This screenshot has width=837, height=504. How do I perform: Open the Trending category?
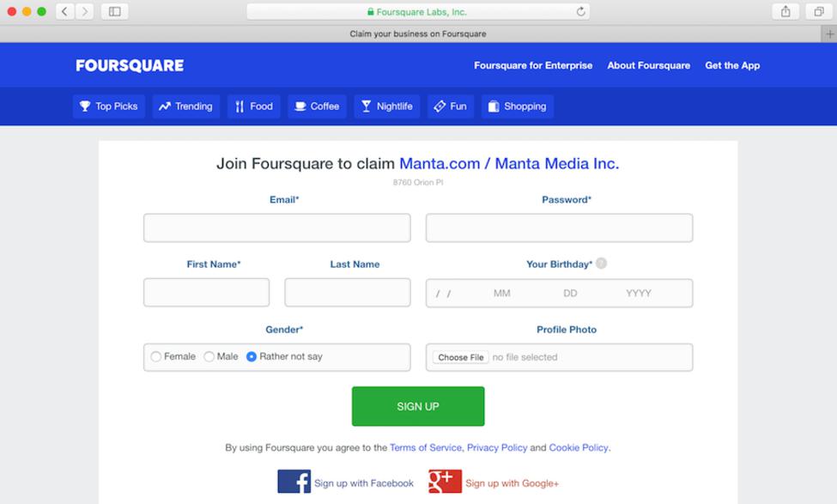[185, 106]
